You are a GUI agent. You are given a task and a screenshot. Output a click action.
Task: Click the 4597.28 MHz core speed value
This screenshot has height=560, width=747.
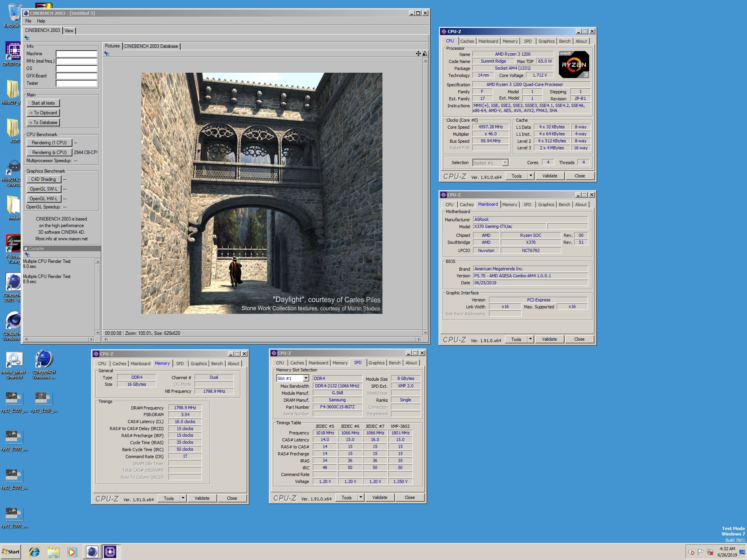coord(490,127)
